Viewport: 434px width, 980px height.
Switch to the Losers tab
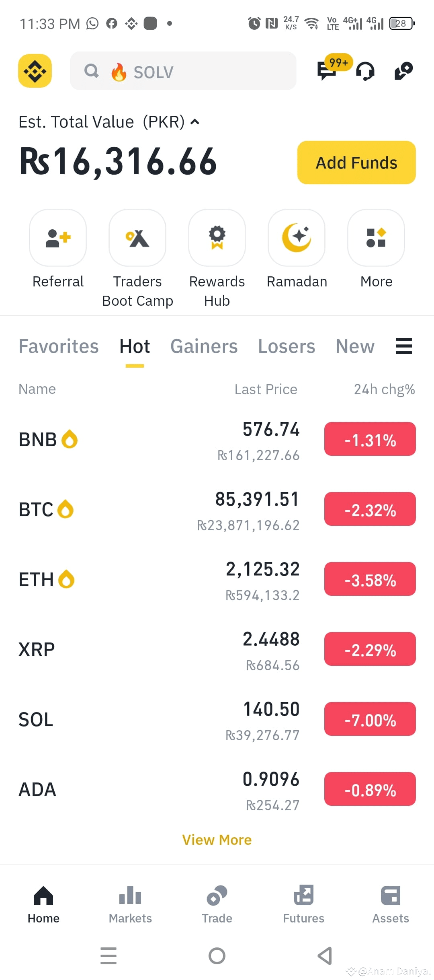coord(287,346)
